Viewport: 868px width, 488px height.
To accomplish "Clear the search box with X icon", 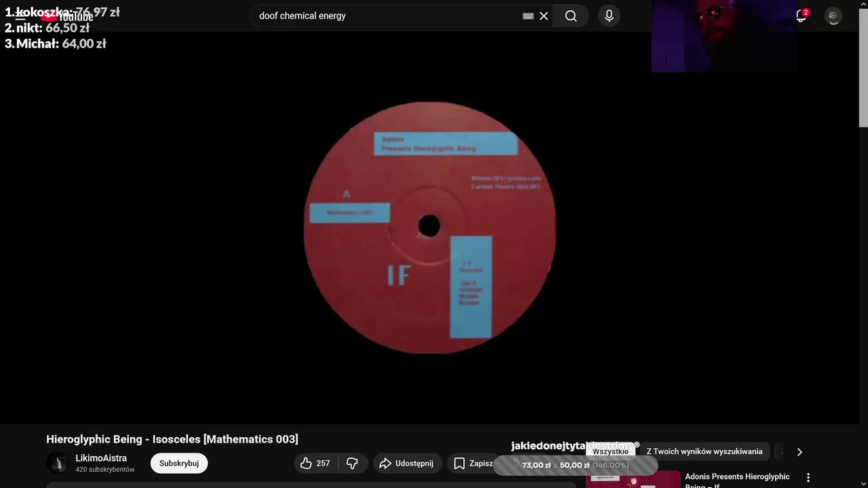I will [544, 16].
